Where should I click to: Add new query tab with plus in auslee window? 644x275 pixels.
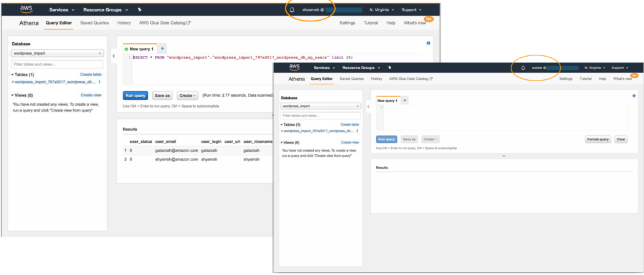tap(404, 100)
